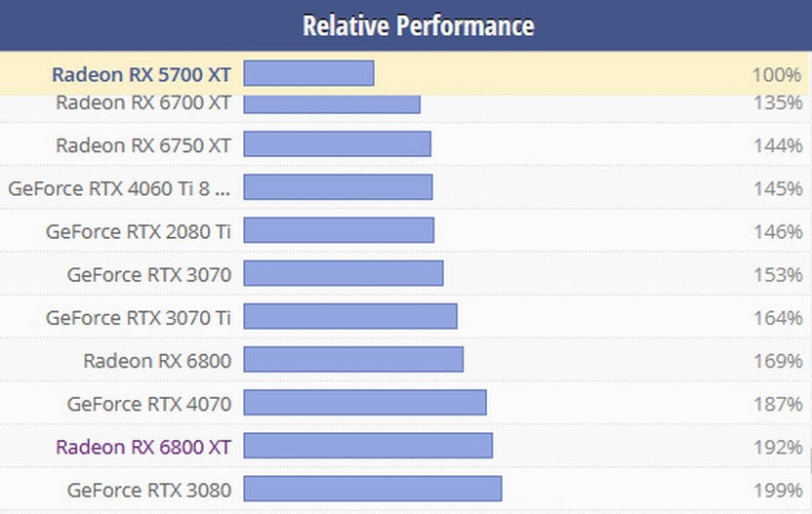This screenshot has height=514, width=812.
Task: Select the GeForce RTX 4070 performance bar
Action: coord(364,403)
